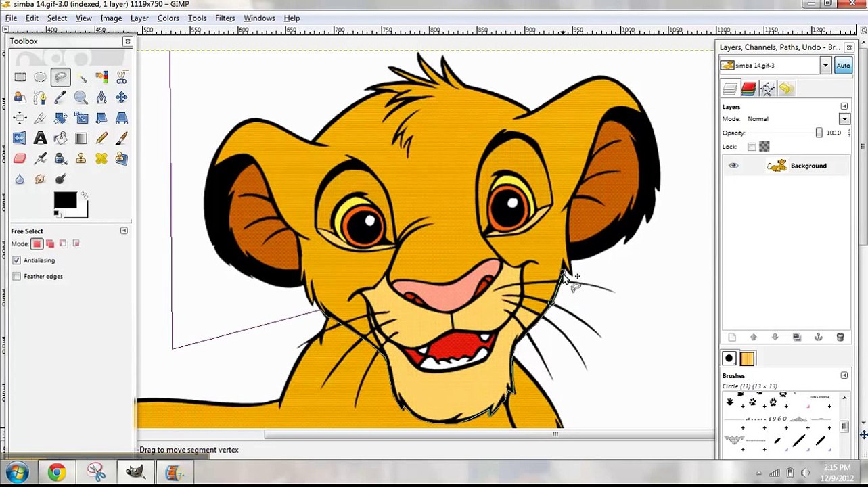Toggle Background layer visibility eye
Image resolution: width=868 pixels, height=487 pixels.
coord(733,166)
